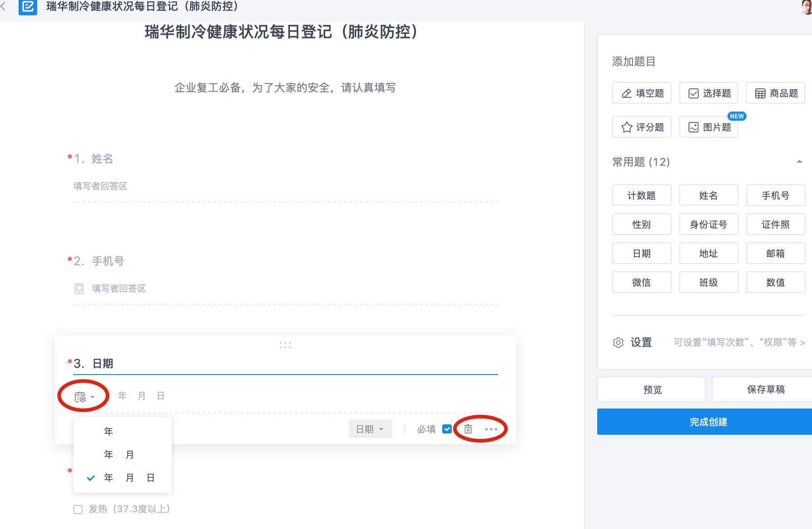Click the 填写者回答区 area under 姓名
This screenshot has width=812, height=529.
click(x=285, y=186)
